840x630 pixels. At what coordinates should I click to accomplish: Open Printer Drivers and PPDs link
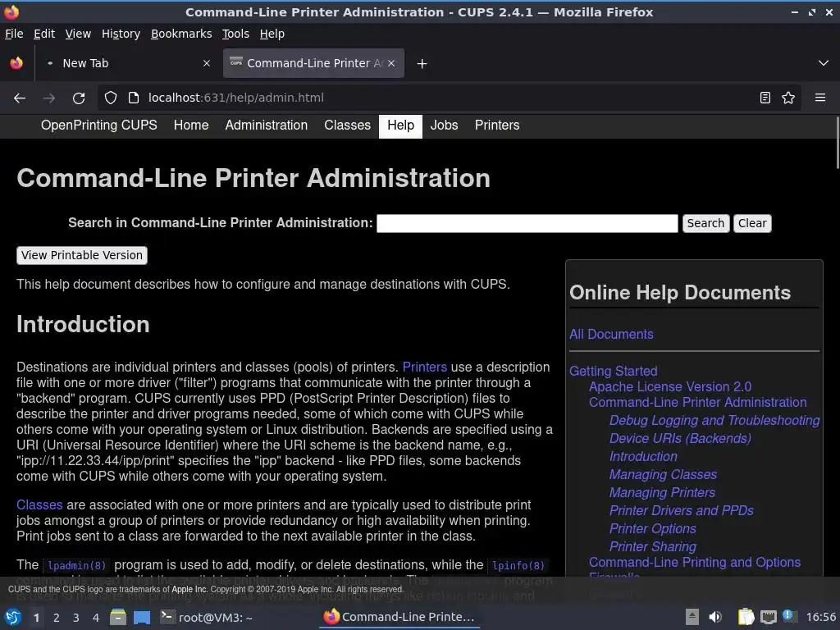[682, 511]
